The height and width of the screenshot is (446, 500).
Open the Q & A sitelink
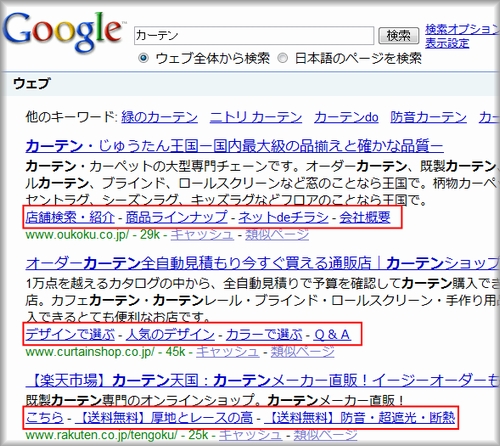[332, 334]
